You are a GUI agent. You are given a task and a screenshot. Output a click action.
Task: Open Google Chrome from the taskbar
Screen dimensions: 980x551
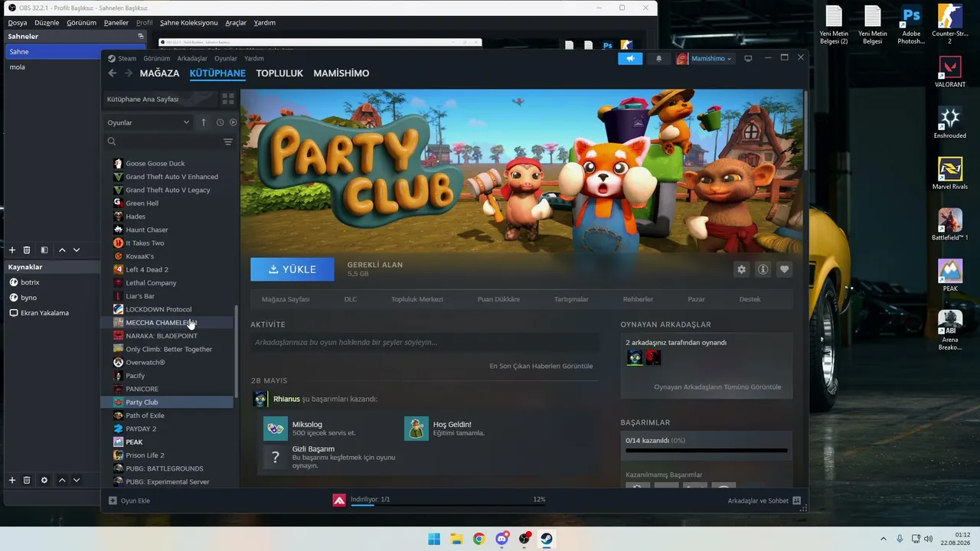coord(479,539)
